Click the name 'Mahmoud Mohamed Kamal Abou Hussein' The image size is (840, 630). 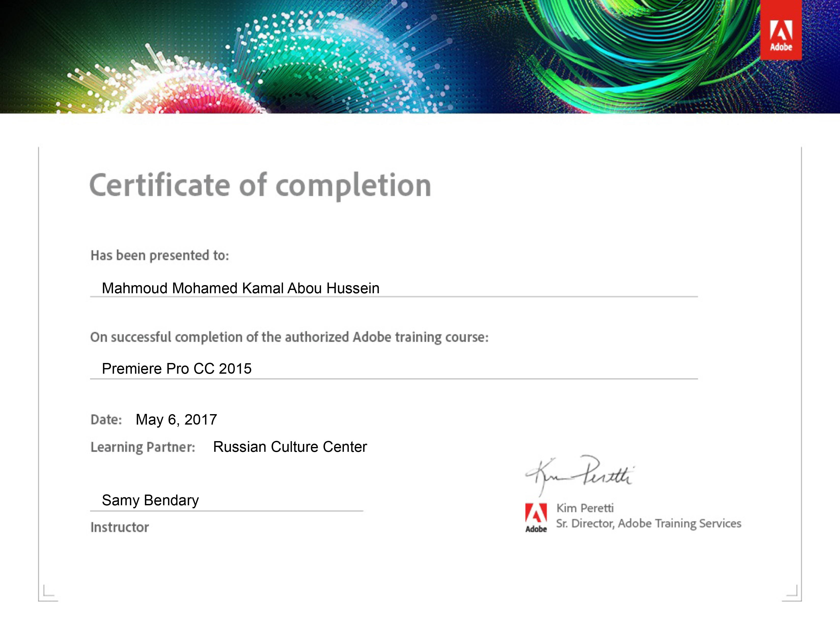click(241, 288)
